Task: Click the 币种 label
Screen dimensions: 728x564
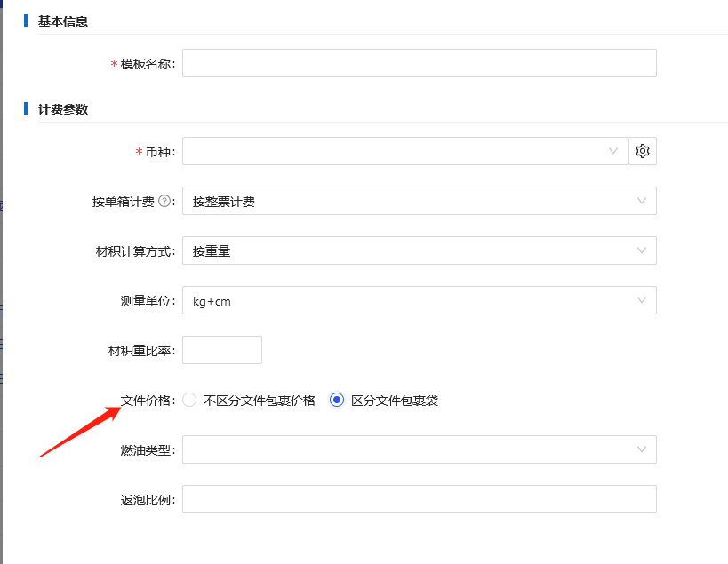Action: pos(160,152)
